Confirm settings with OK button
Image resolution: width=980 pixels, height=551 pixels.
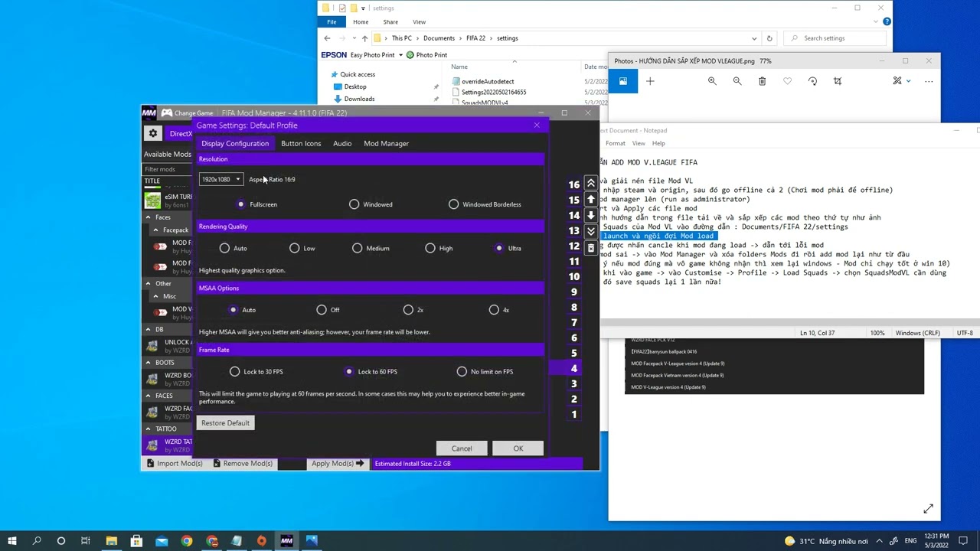point(518,448)
